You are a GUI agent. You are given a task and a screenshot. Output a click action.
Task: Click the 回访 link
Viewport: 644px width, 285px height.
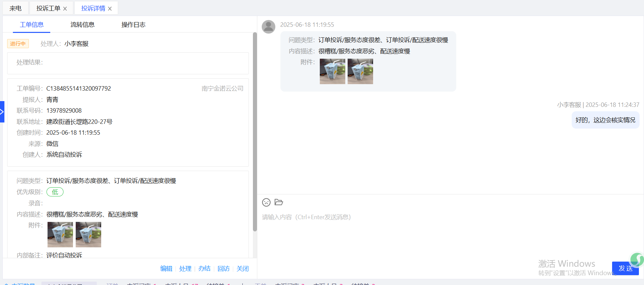point(223,269)
